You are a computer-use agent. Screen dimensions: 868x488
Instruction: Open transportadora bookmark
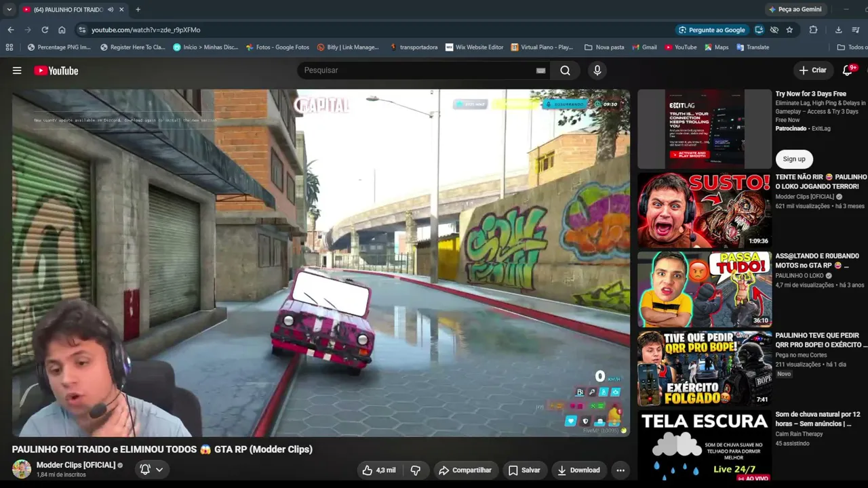pos(414,47)
